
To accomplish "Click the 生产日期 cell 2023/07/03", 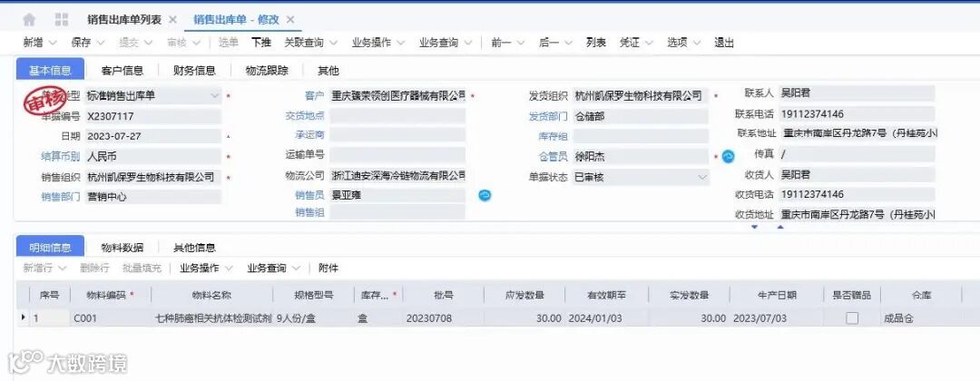I will (x=776, y=318).
